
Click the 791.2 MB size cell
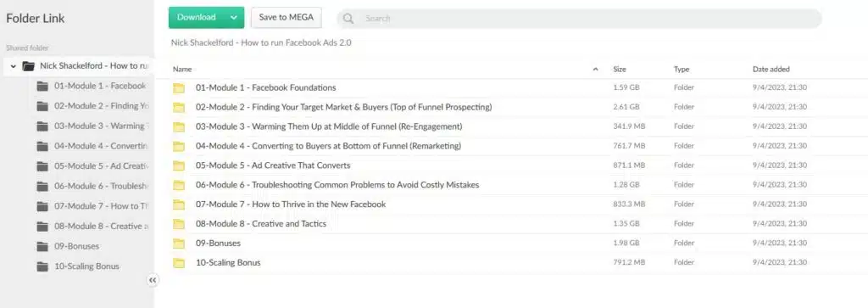click(x=629, y=262)
